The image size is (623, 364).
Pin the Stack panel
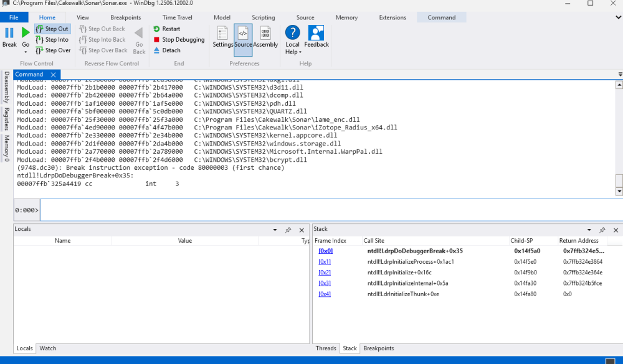click(x=602, y=230)
